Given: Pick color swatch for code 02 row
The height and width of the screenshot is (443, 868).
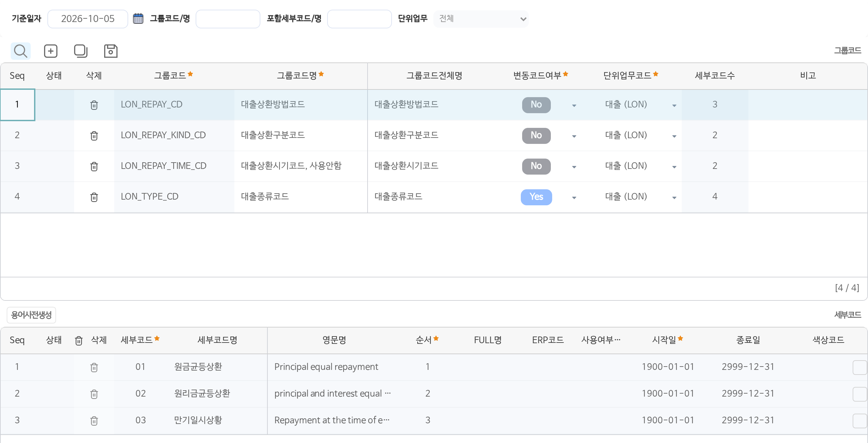Looking at the screenshot, I should pos(860,394).
